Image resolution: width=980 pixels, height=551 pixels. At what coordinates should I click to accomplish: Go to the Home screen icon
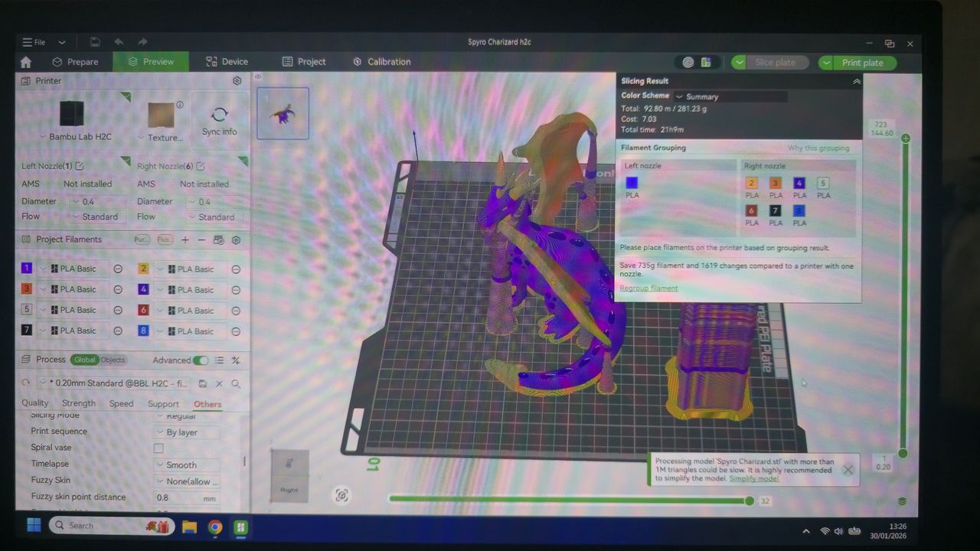pos(26,62)
